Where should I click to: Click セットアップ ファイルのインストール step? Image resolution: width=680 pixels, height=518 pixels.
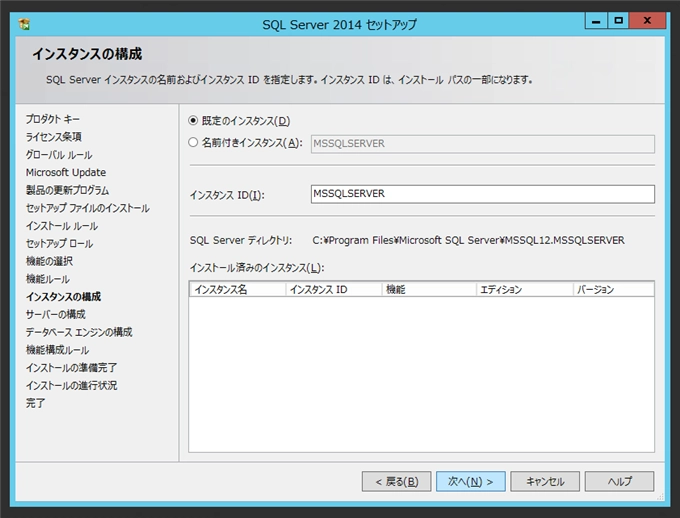pos(88,208)
